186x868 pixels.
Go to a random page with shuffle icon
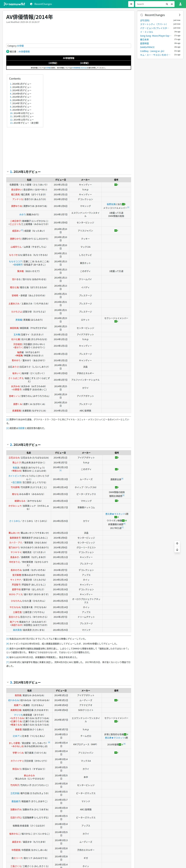pos(131,4)
